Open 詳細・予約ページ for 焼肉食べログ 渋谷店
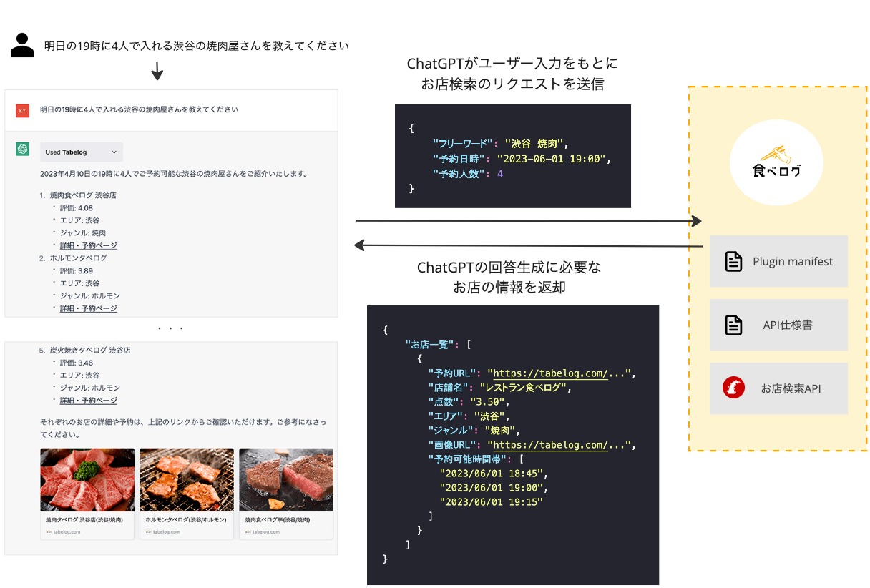The width and height of the screenshot is (870, 588). point(89,245)
